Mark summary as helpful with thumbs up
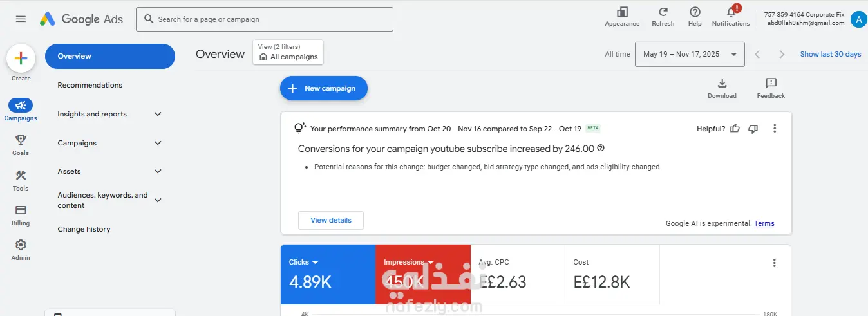 (x=735, y=129)
